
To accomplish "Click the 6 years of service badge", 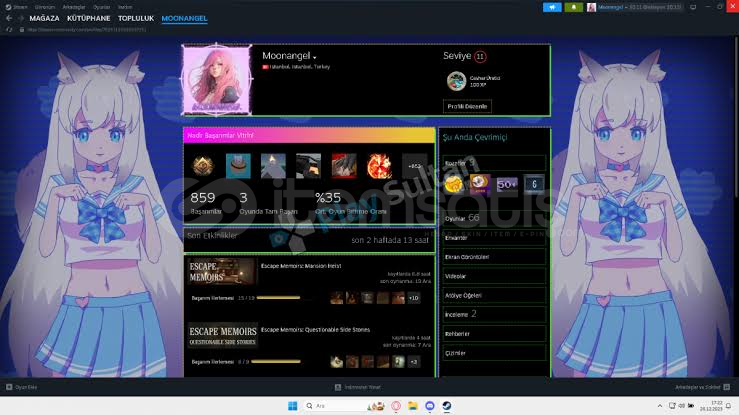I will point(534,184).
